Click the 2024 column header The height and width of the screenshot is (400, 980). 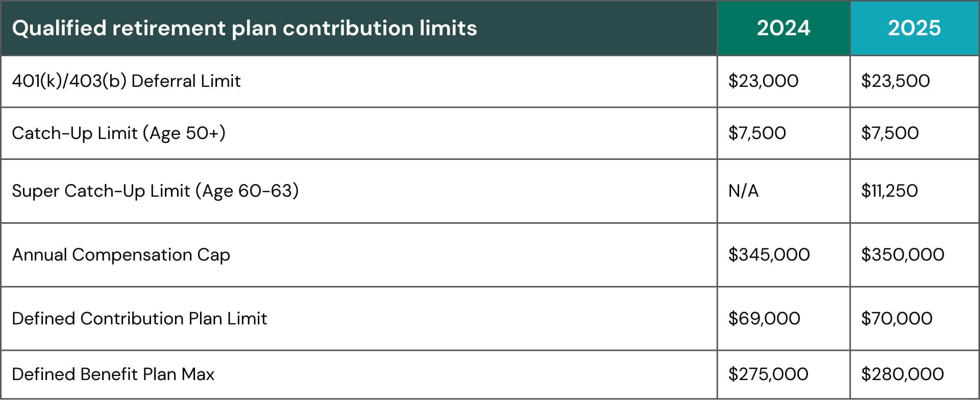pyautogui.click(x=783, y=28)
